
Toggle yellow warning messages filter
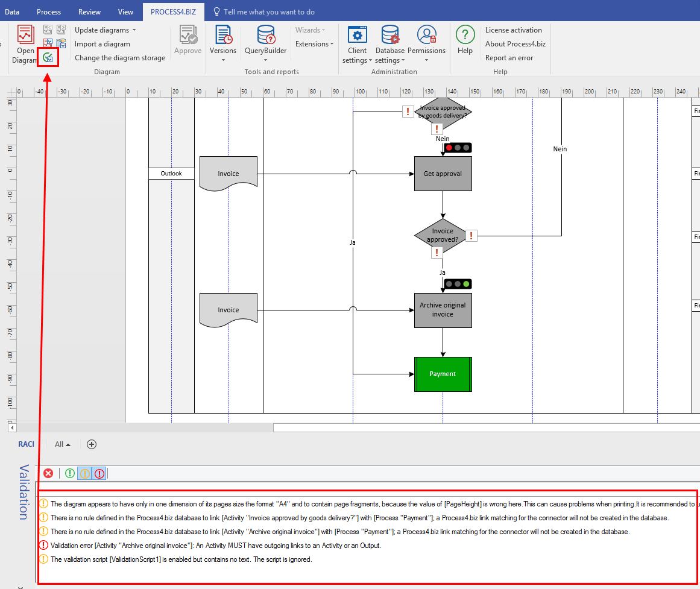85,473
